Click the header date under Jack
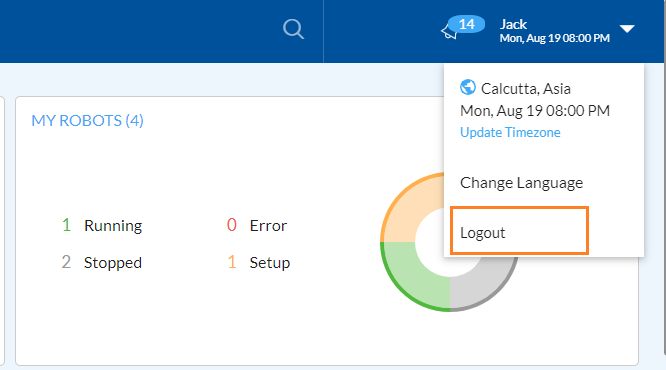 point(554,38)
